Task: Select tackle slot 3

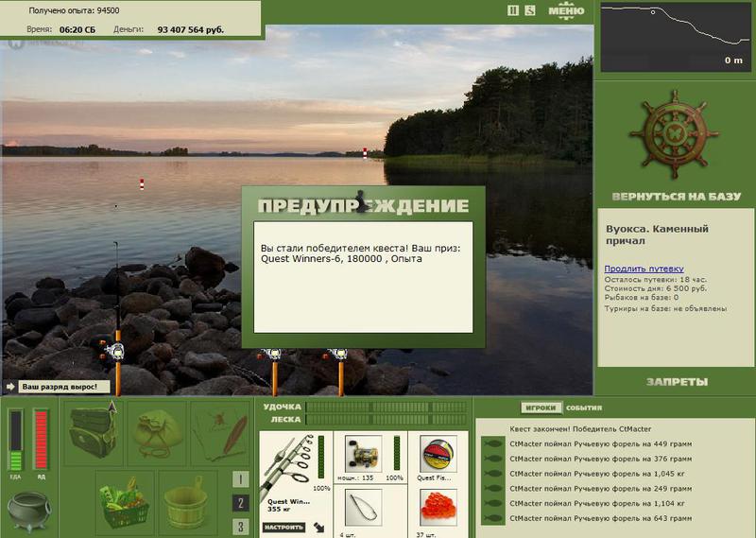Action: (x=241, y=527)
